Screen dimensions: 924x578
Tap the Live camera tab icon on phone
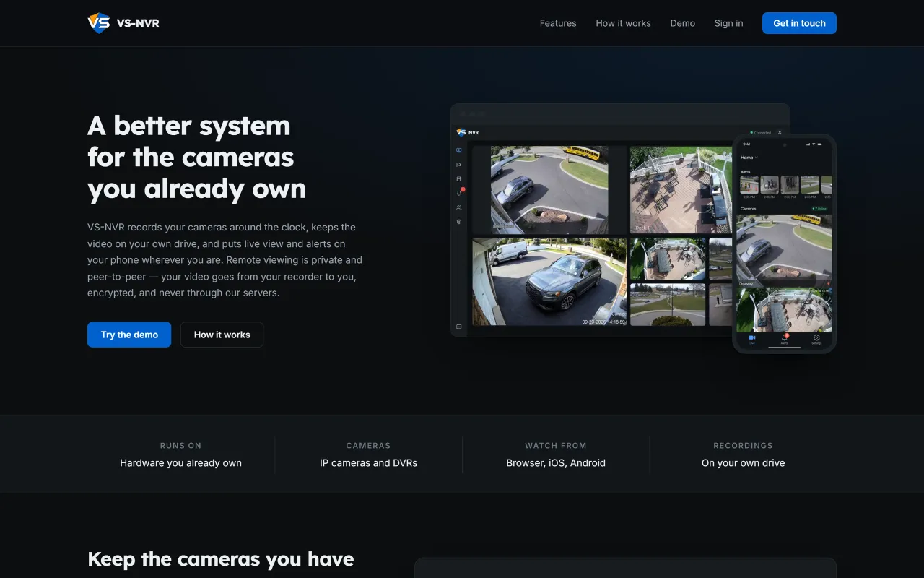coord(751,339)
